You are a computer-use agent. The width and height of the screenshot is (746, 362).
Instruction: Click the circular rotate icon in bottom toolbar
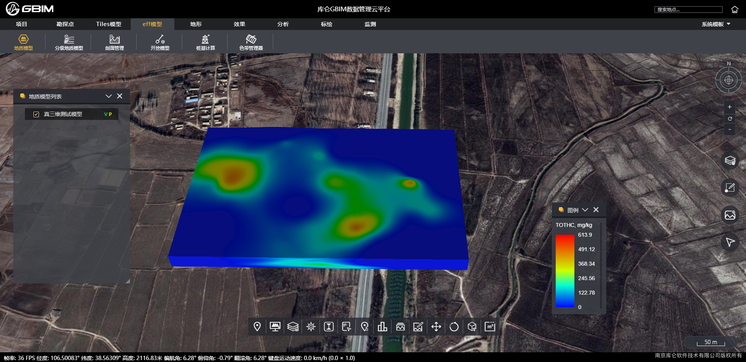453,326
